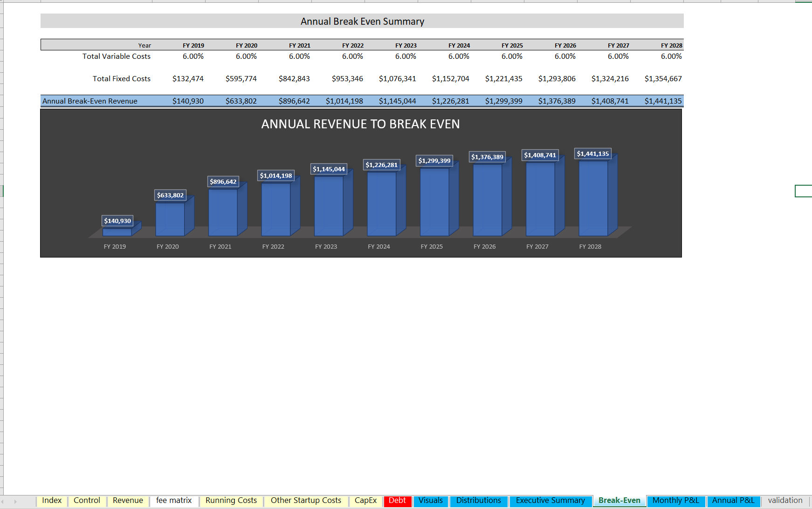View the Executive Summary sheet
This screenshot has height=509, width=812.
tap(551, 500)
